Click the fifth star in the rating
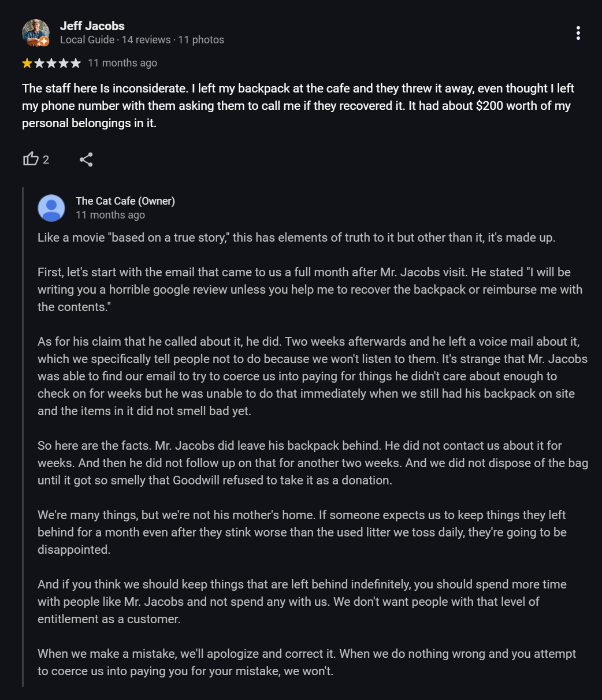This screenshot has height=700, width=602. click(76, 63)
